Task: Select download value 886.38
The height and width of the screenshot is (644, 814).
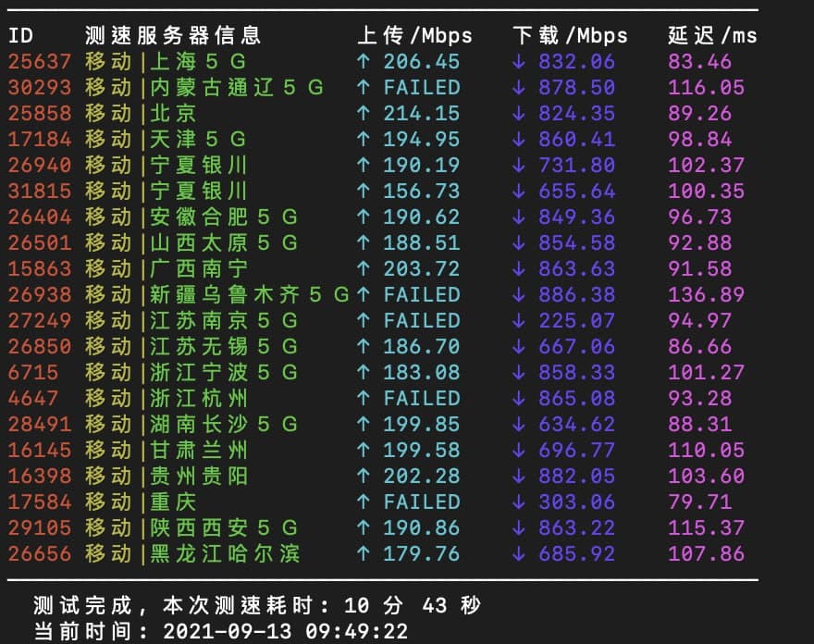Action: click(576, 295)
